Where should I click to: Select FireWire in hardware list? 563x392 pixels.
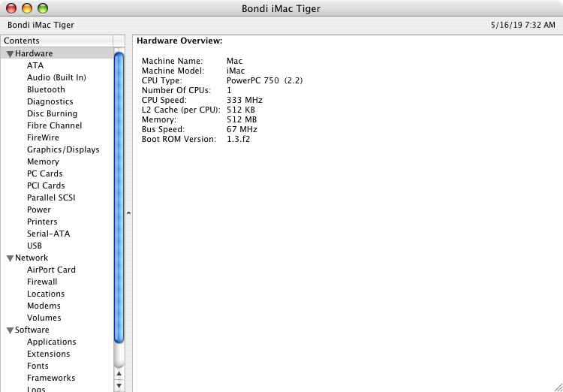(x=43, y=137)
